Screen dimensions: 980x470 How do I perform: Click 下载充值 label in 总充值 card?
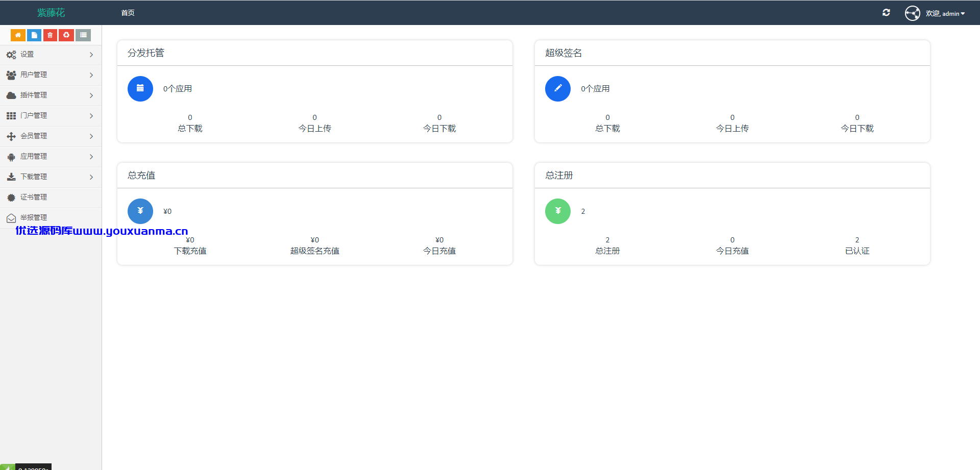[x=190, y=251]
